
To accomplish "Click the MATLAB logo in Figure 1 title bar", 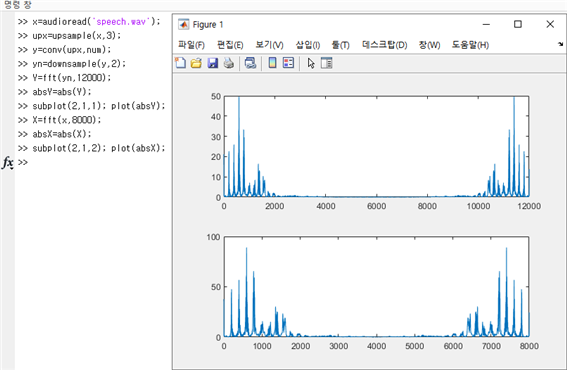I will pyautogui.click(x=184, y=25).
